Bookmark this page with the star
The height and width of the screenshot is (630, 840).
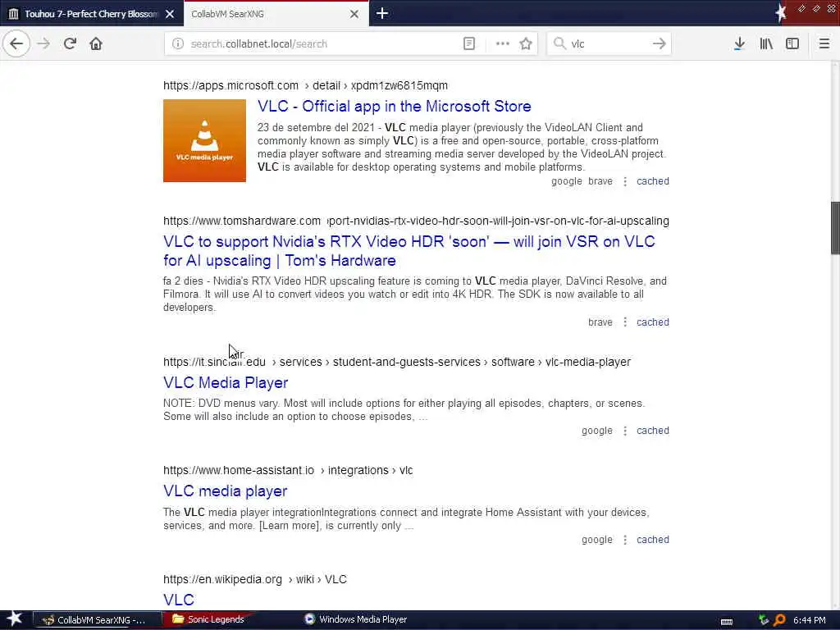tap(526, 43)
